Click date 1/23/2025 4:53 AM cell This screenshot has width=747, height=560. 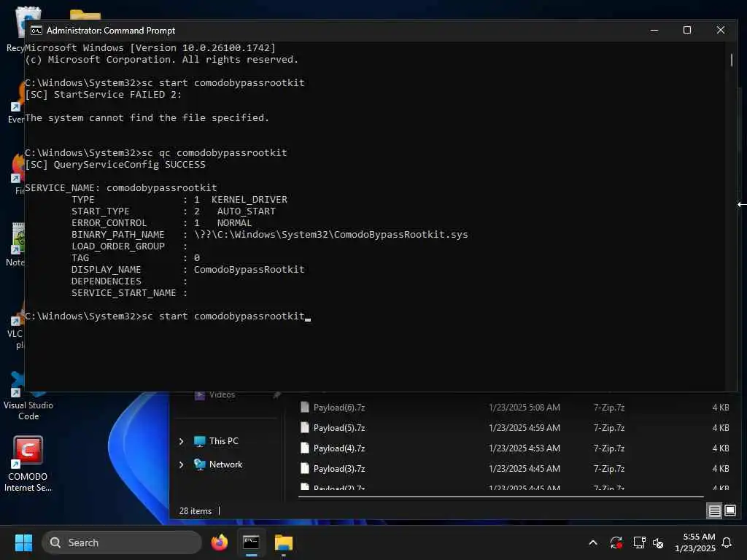click(x=524, y=448)
